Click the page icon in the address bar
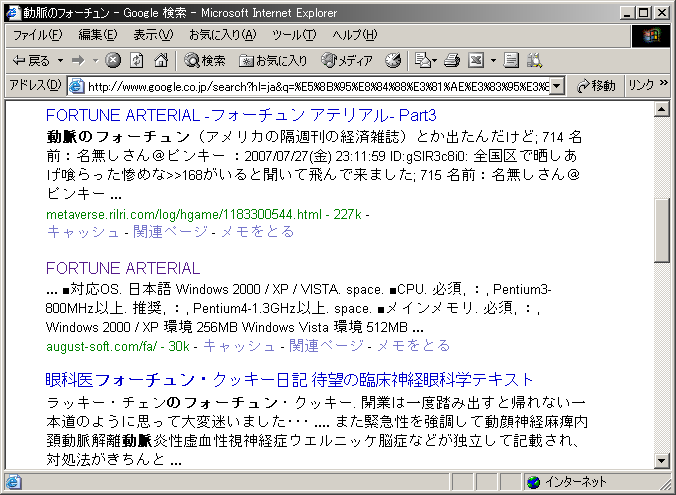 tap(76, 87)
